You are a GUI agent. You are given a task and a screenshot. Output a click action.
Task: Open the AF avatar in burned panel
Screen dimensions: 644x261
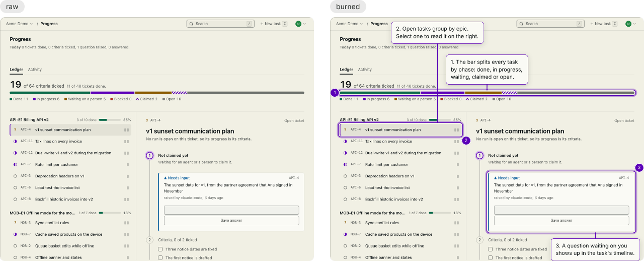coord(628,24)
